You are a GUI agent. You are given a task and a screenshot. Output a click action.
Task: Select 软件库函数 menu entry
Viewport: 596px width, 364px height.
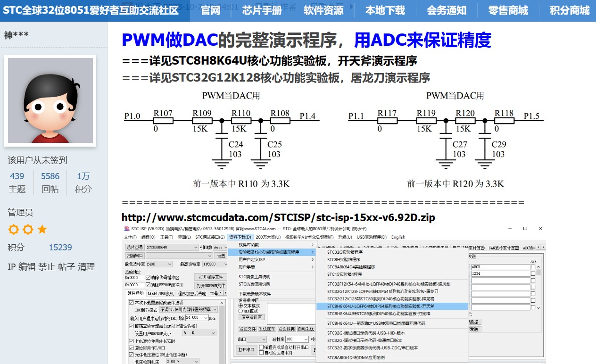click(271, 245)
